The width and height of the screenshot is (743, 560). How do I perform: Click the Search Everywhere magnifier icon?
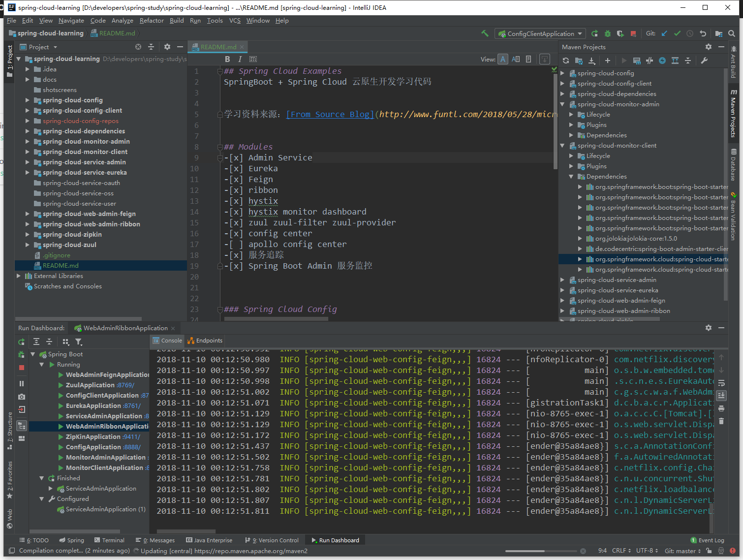point(732,33)
